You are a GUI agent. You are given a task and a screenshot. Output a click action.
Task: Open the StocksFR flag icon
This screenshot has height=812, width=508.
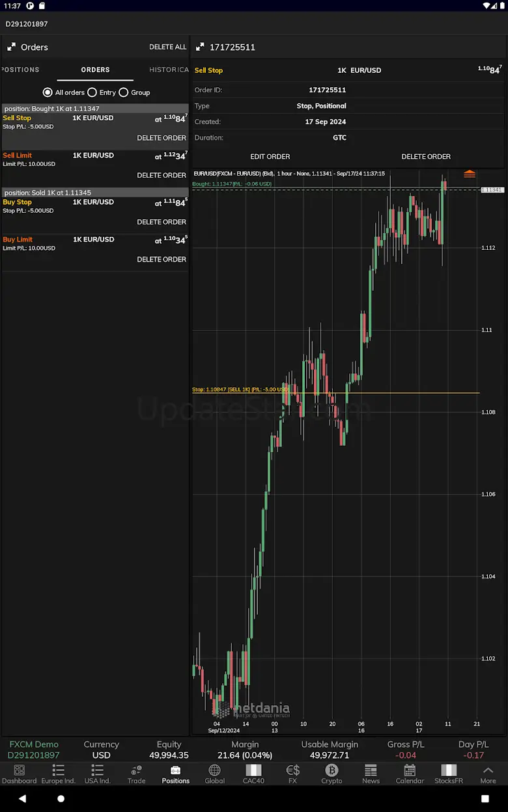click(x=449, y=770)
